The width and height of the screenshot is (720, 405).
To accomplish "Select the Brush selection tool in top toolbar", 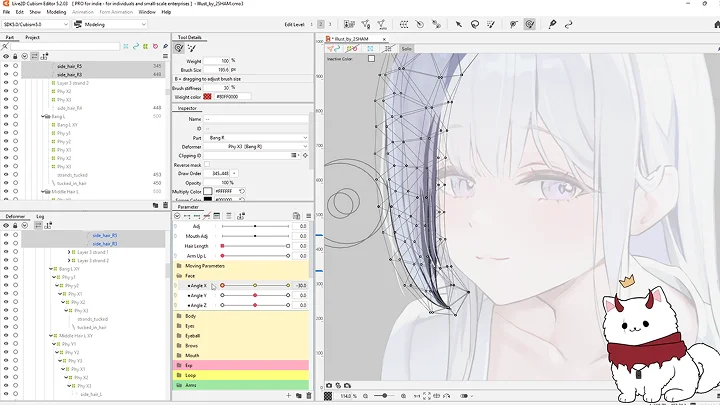I will (x=491, y=24).
